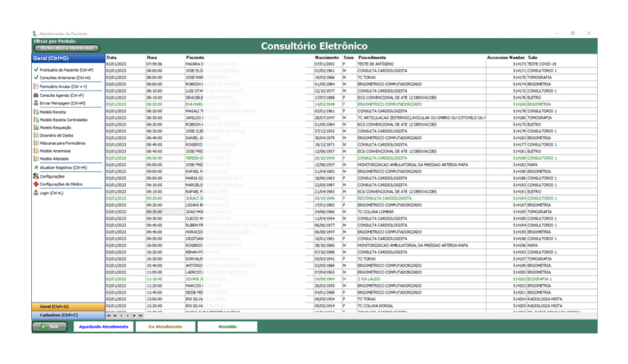Open the period filter date range button
The width and height of the screenshot is (628, 364).
[x=66, y=47]
